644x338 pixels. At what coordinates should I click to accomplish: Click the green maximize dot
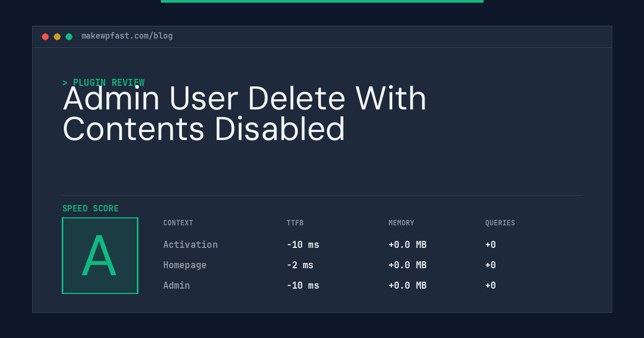pos(69,36)
